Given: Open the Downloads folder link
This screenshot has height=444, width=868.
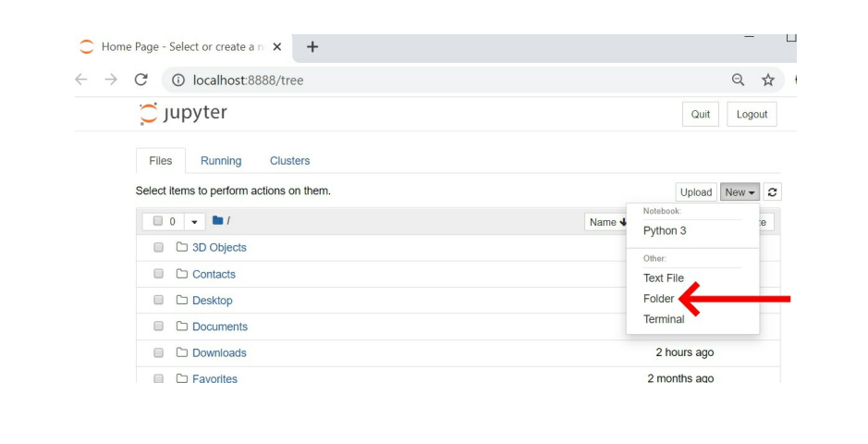Looking at the screenshot, I should coord(219,352).
